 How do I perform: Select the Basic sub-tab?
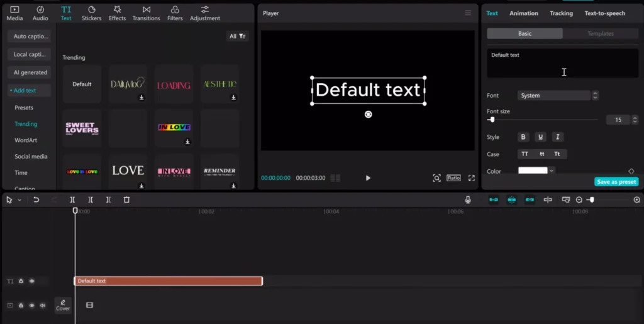click(x=525, y=34)
